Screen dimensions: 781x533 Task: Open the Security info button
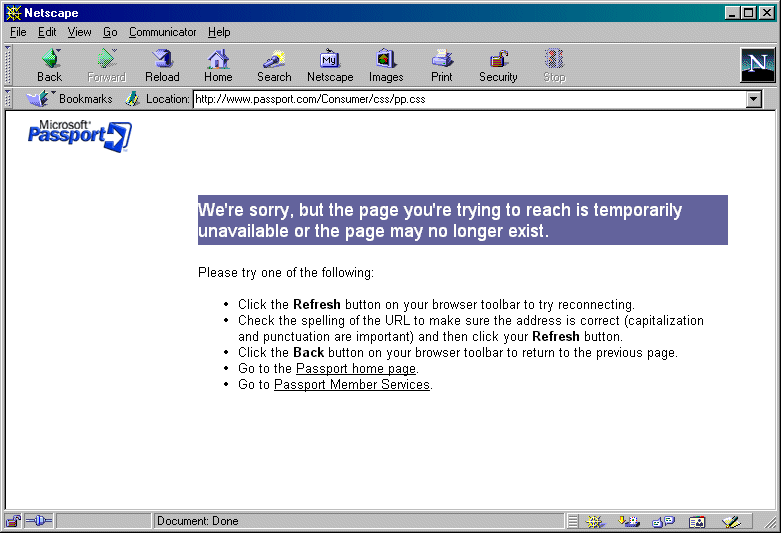(x=498, y=65)
